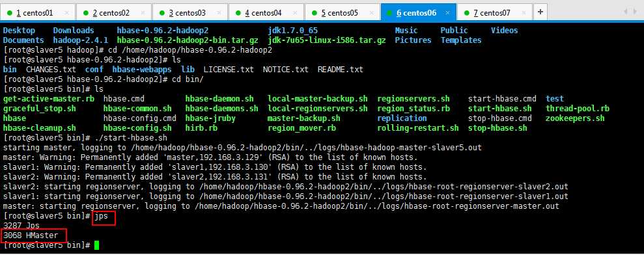Click hbase-0.96.2-hadoop2-bin.tar.gz file name
644x255 pixels.
click(188, 40)
